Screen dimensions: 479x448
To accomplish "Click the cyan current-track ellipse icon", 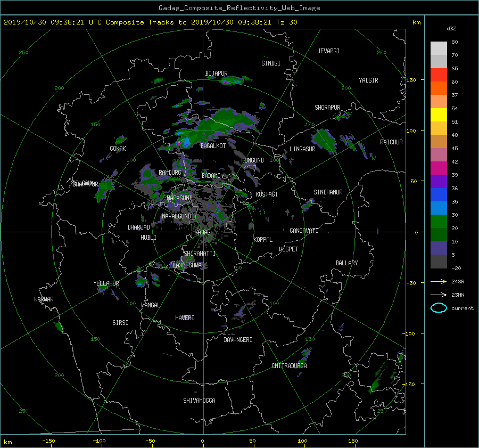I will point(439,308).
